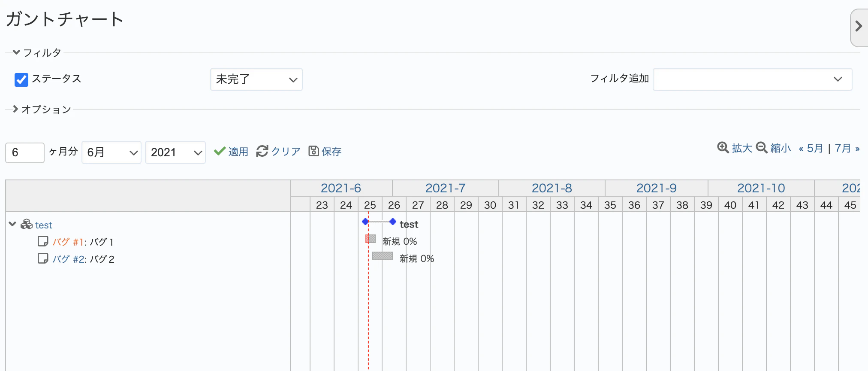This screenshot has width=868, height=371.
Task: Open the 未完了 status dropdown
Action: (256, 79)
